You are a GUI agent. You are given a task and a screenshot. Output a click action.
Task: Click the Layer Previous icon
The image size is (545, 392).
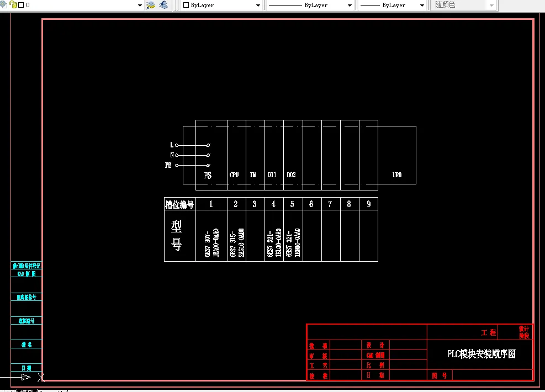pyautogui.click(x=163, y=5)
